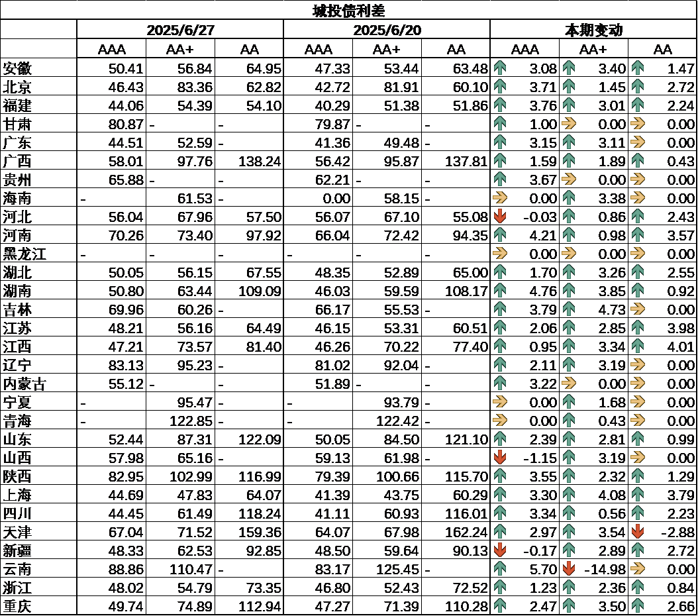Click the value 88.86 in 云南 row
This screenshot has width=698, height=616.
[x=126, y=569]
